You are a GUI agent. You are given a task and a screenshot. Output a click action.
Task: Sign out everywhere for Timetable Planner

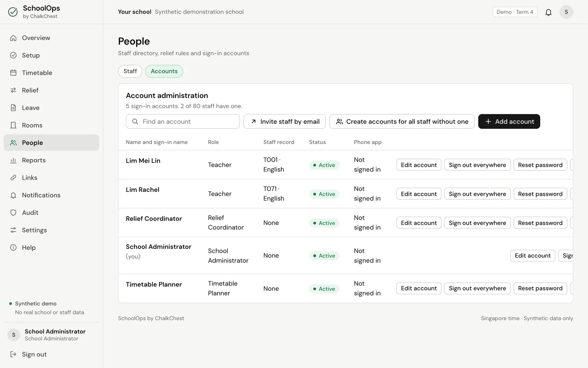tap(477, 289)
